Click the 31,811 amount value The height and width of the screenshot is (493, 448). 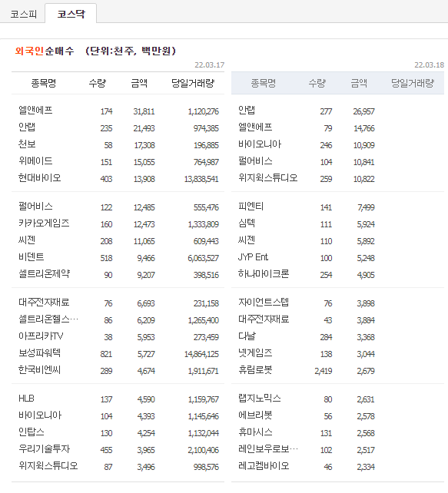(144, 111)
